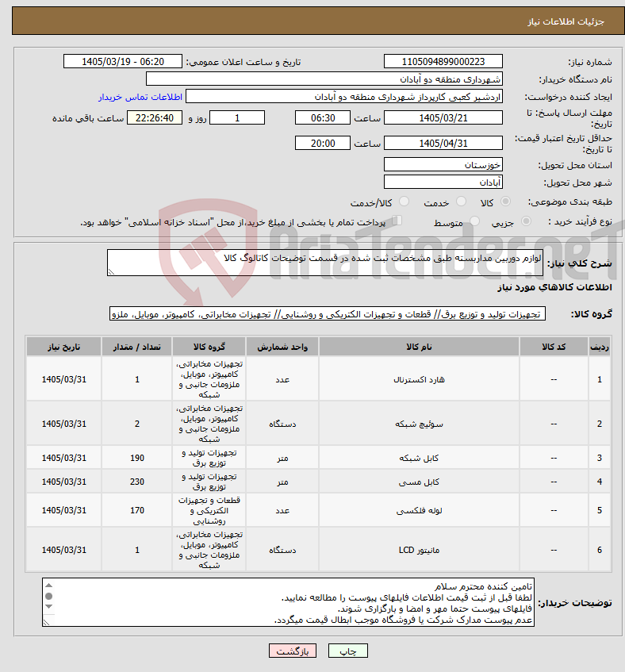Click the request creator field اردشیر کعبی

click(x=344, y=97)
